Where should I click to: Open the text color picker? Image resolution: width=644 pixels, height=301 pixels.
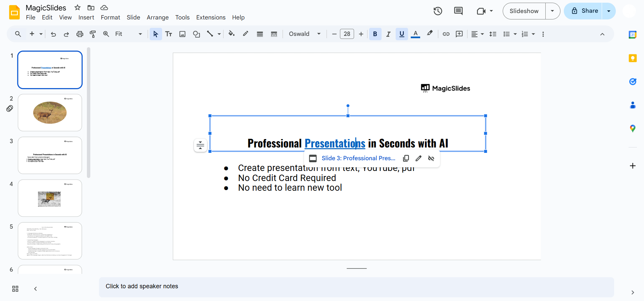tap(415, 34)
